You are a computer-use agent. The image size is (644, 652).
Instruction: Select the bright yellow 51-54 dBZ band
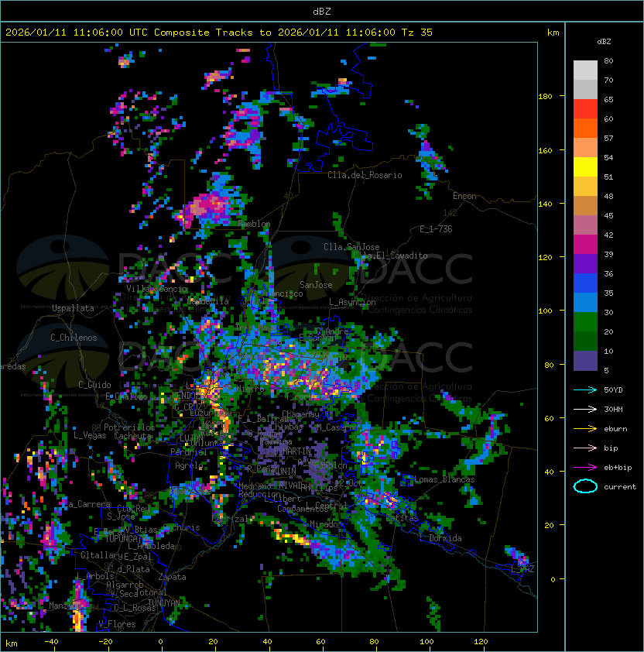(585, 167)
